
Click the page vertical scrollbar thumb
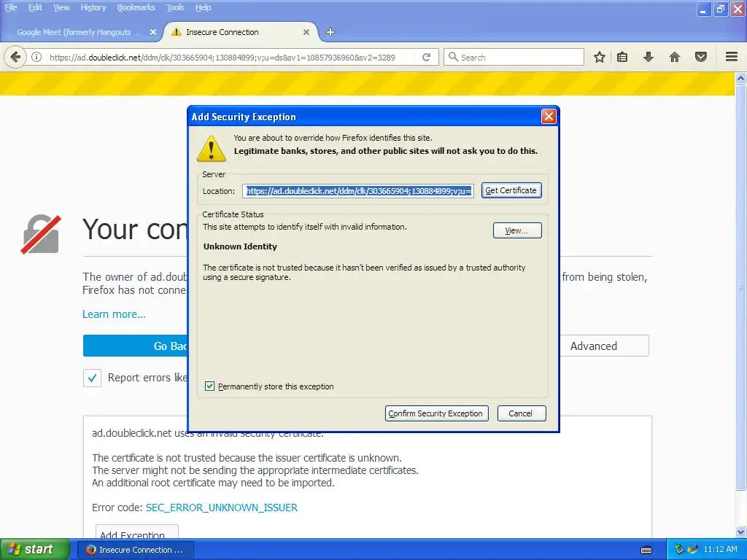(x=740, y=287)
